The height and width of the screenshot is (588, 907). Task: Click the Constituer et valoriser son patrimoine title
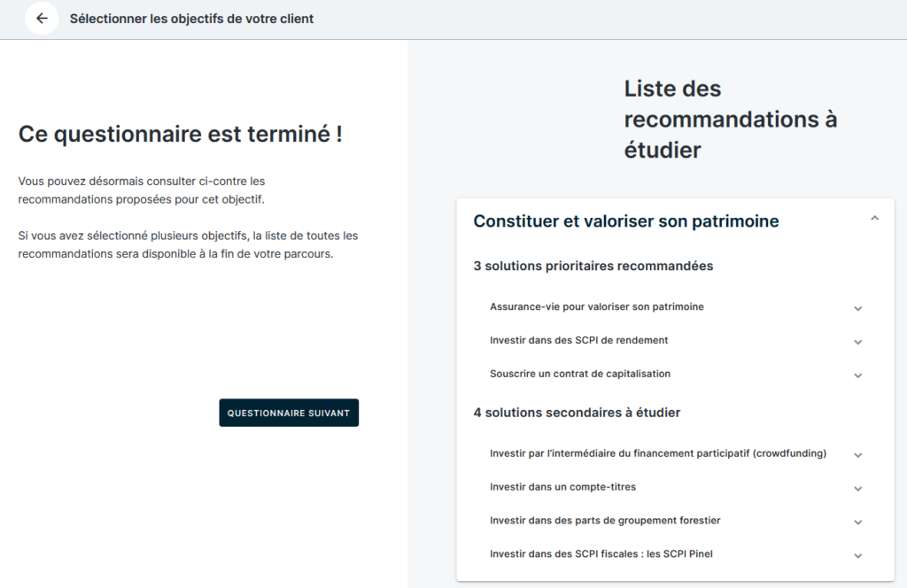point(625,221)
